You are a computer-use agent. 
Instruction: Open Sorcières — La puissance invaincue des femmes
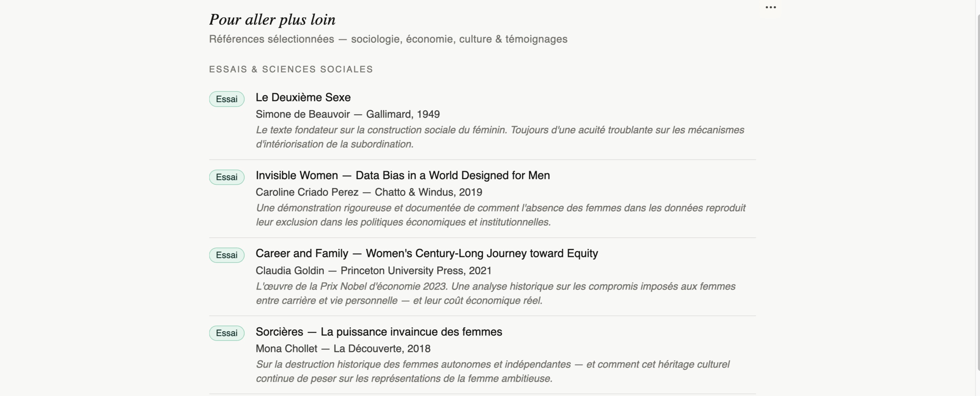[x=379, y=332]
